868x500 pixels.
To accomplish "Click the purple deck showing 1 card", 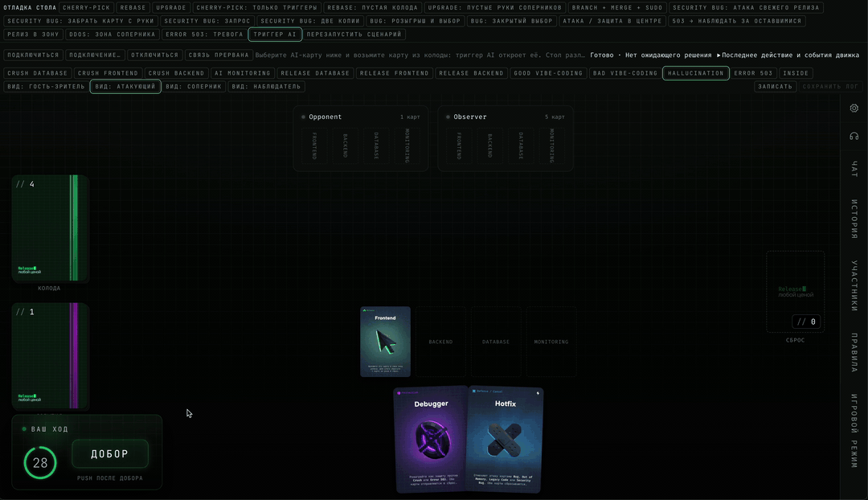I will [x=51, y=356].
